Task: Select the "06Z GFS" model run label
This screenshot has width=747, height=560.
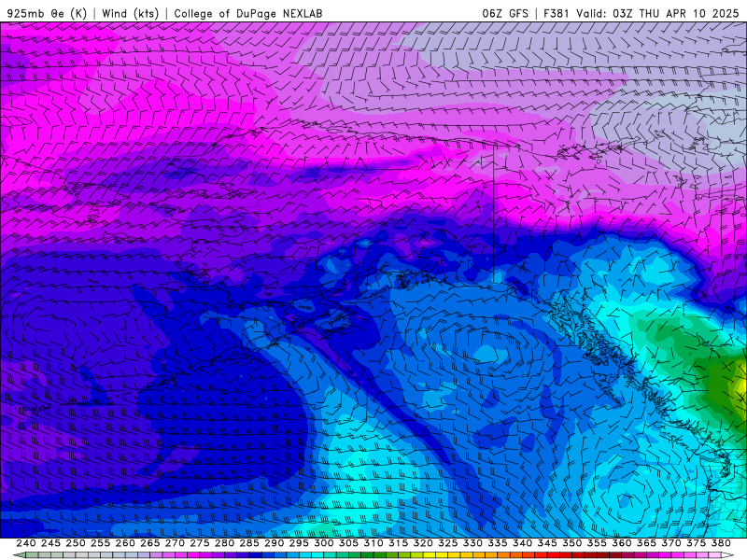Action: [505, 13]
